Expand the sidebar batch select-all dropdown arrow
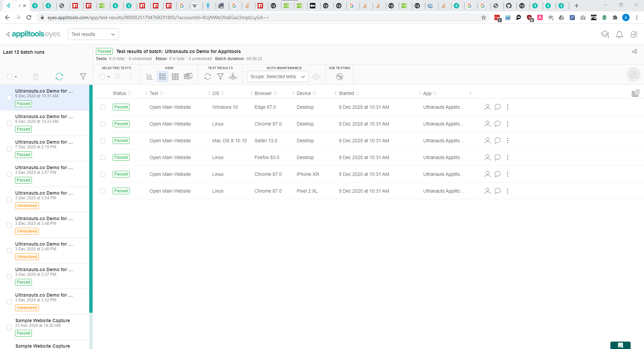This screenshot has height=349, width=644. tap(16, 77)
